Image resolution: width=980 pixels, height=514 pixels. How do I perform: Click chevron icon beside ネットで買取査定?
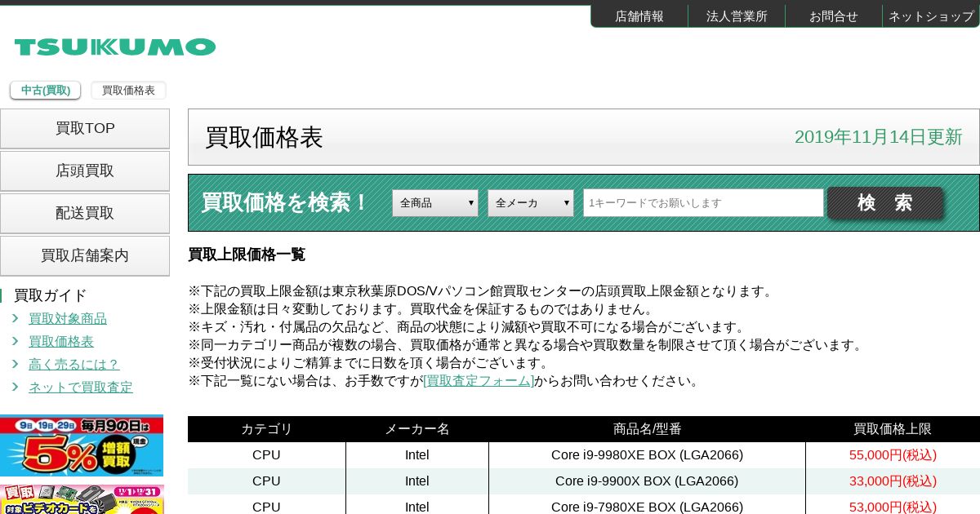[15, 387]
